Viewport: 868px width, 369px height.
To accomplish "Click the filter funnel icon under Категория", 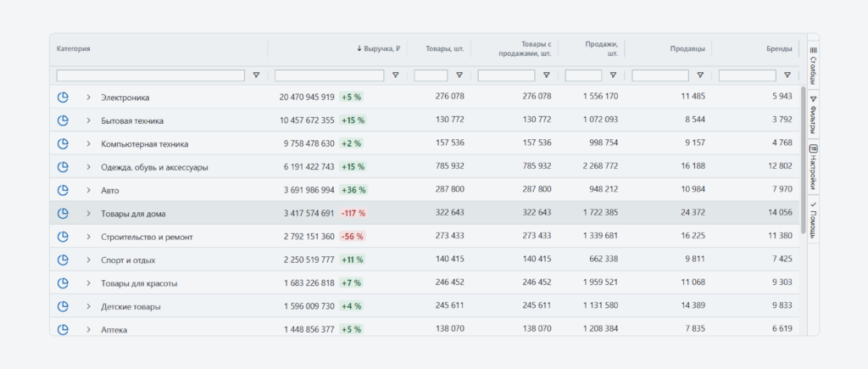I will point(256,75).
